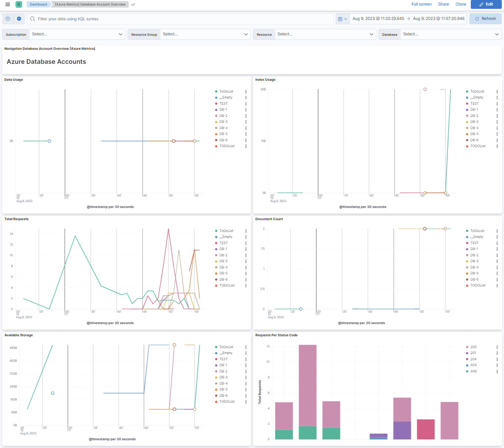
Task: Click the checkmark badge beside the dashboard title
Action: click(x=133, y=4)
